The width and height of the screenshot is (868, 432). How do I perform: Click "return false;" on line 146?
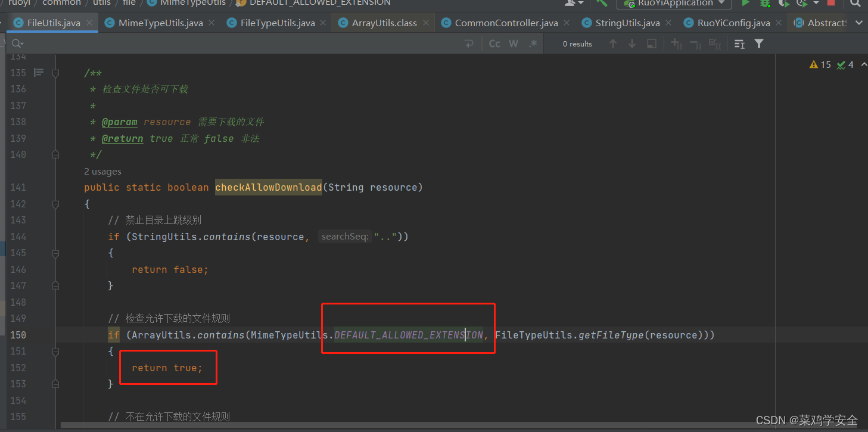170,269
